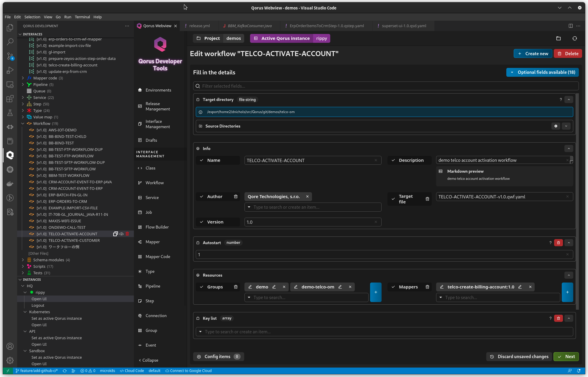This screenshot has width=588, height=377.
Task: Collapse the Autostart section
Action: click(x=569, y=243)
